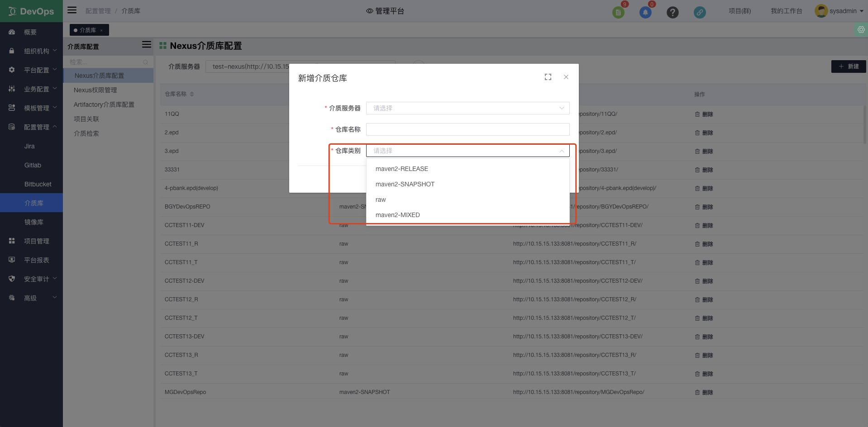Click the 4-pbank.epd(develop) repository name
868x427 pixels.
tap(191, 188)
